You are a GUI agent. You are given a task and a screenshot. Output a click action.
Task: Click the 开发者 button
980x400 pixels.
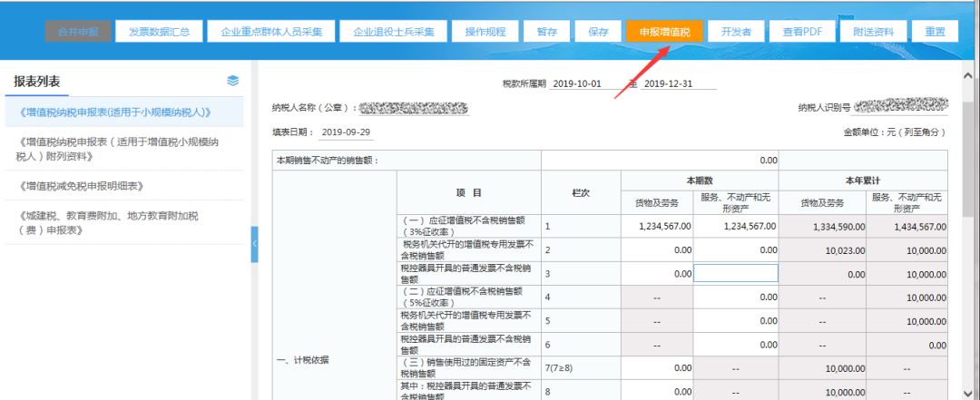click(735, 31)
